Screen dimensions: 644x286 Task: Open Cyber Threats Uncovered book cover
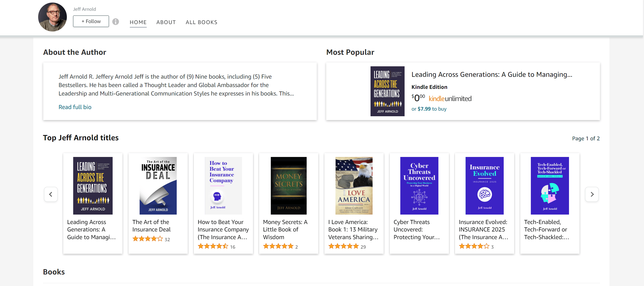click(419, 186)
